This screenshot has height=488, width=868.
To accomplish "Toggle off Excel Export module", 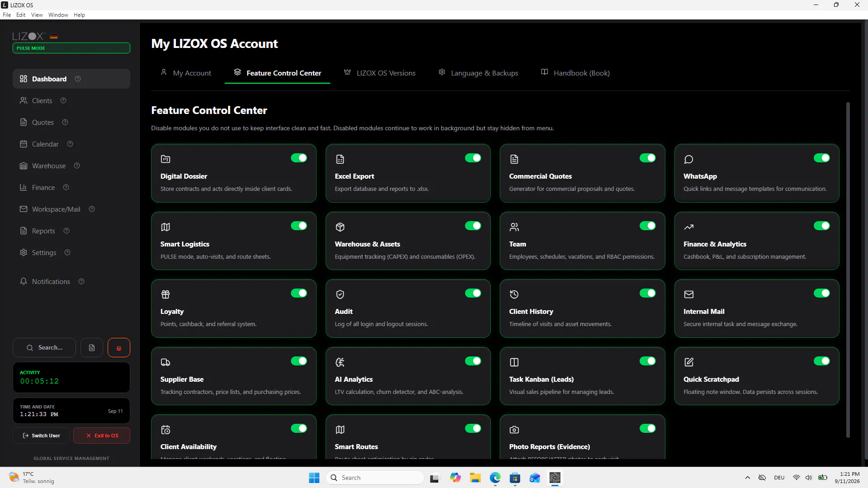I will point(473,158).
